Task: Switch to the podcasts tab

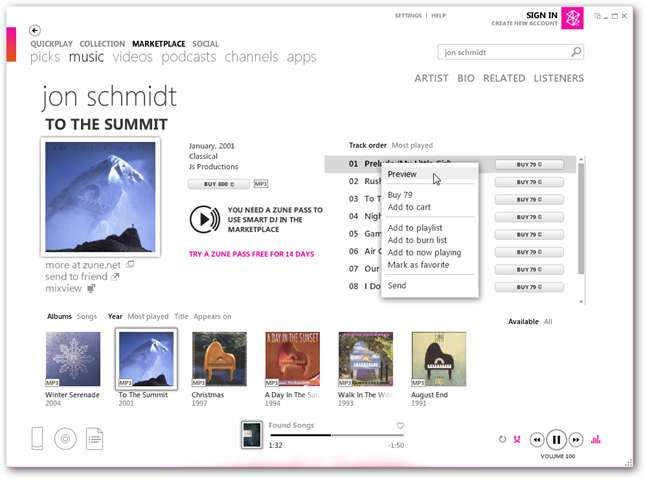Action: point(188,57)
